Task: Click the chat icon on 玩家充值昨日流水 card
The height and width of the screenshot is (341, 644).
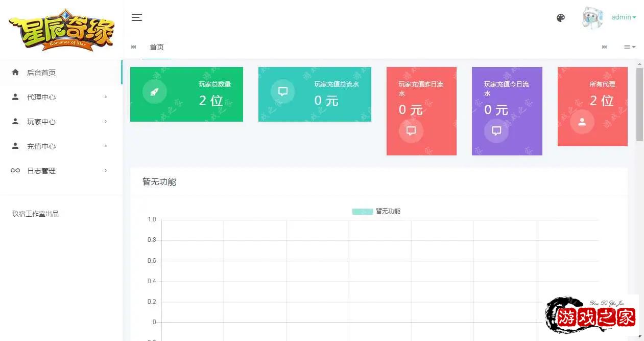Action: click(x=411, y=131)
